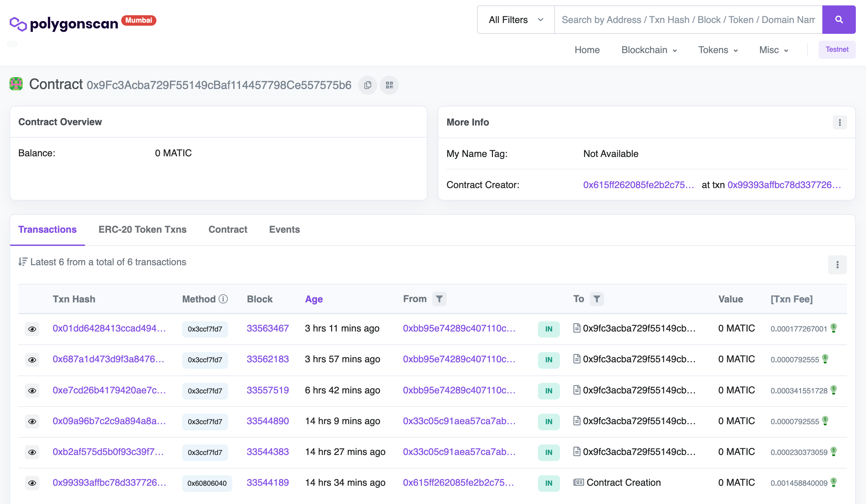Open the To column filter funnel

(597, 299)
